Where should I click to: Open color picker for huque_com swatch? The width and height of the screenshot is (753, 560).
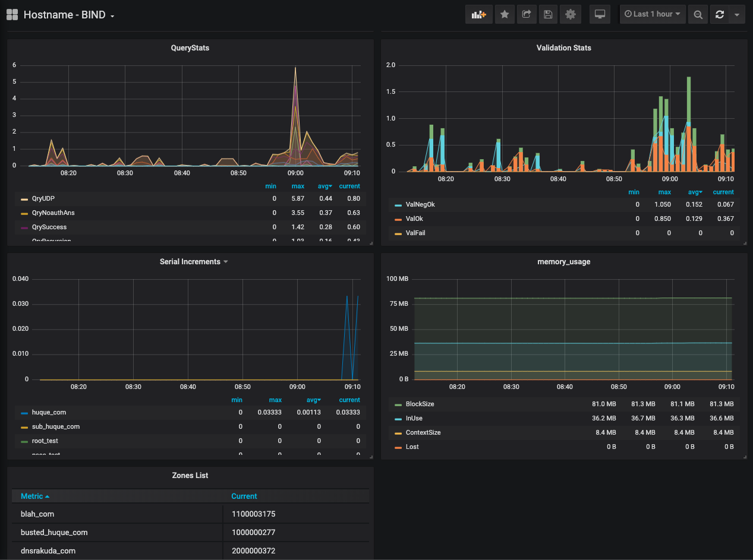pyautogui.click(x=24, y=413)
